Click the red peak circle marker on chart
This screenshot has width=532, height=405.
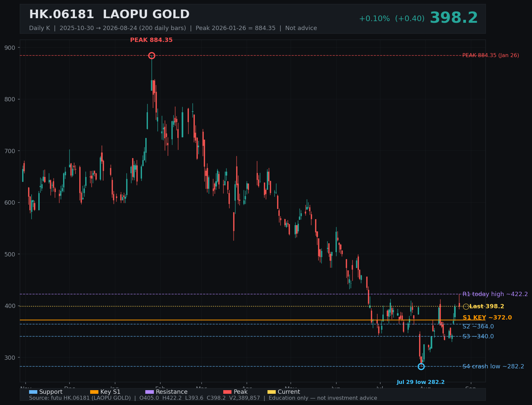tap(152, 55)
